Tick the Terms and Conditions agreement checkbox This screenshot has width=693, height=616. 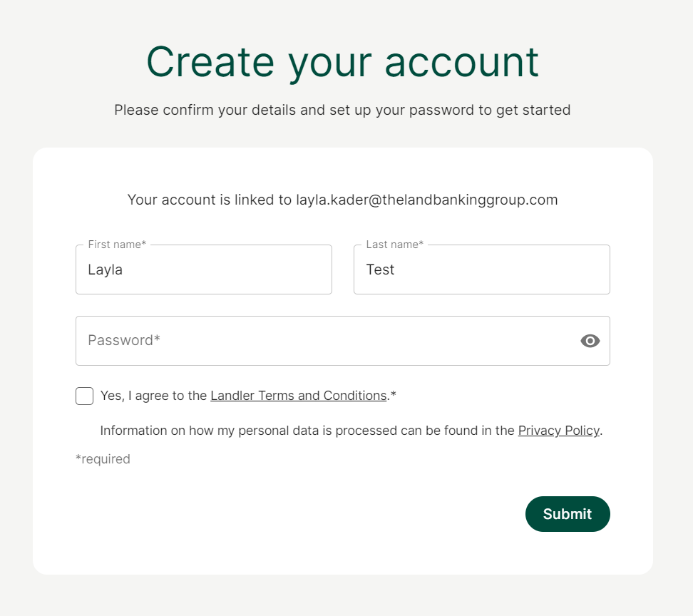pos(84,396)
